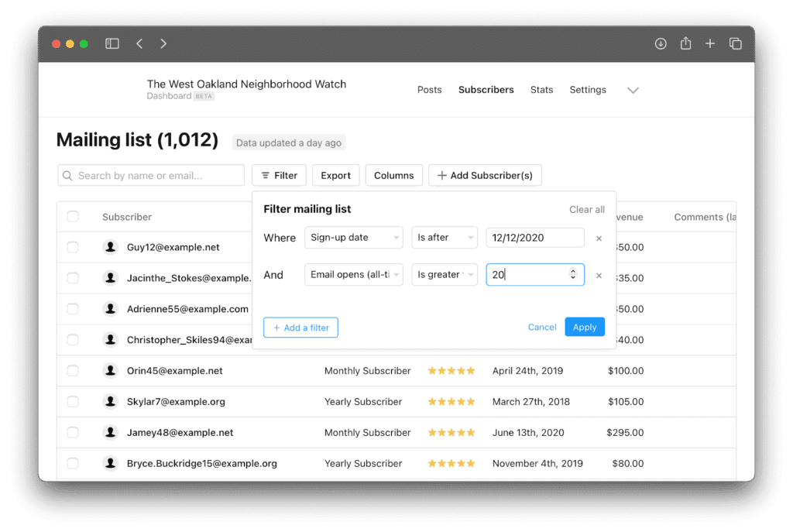Remove the Email opens filter row

tap(599, 276)
